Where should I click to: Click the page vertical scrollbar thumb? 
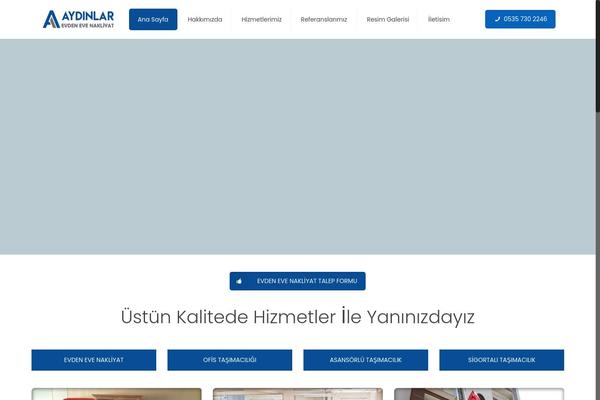[598, 56]
